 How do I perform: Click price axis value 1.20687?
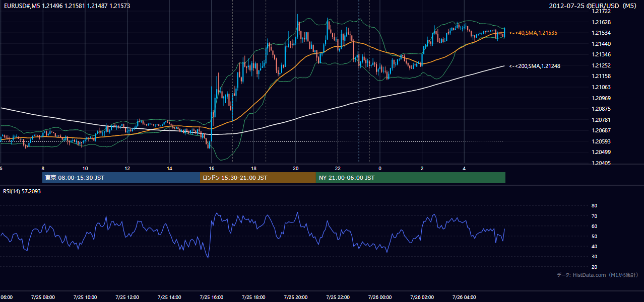click(602, 130)
